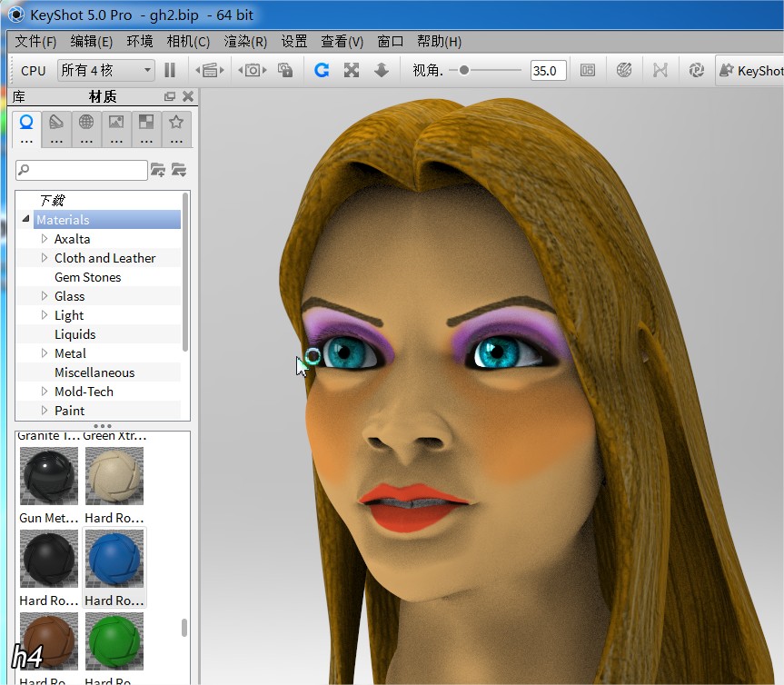This screenshot has width=784, height=685.
Task: Open the 环境 menu
Action: point(140,41)
